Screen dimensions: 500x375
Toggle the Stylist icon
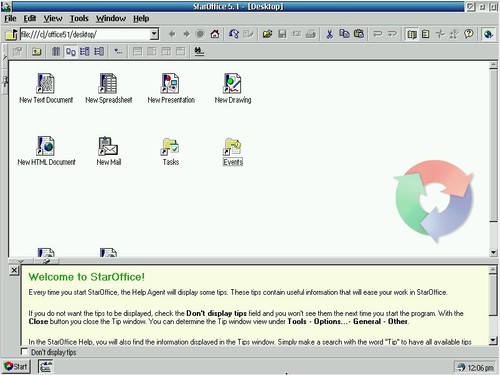[454, 34]
